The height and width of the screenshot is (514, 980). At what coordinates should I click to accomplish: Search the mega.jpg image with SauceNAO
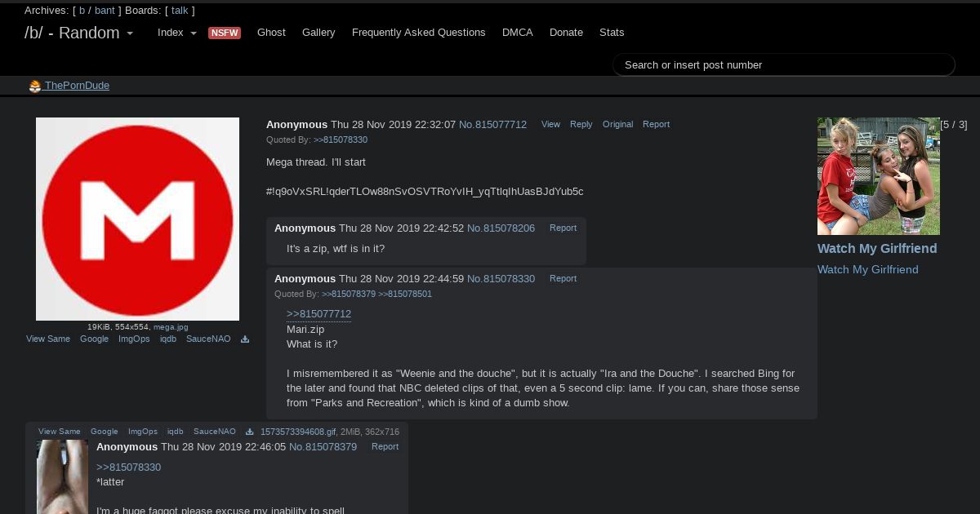tap(208, 339)
